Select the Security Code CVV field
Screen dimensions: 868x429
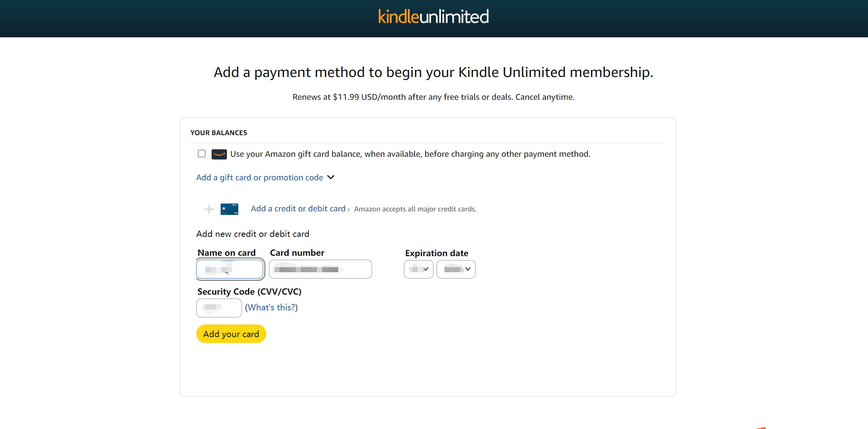(219, 308)
